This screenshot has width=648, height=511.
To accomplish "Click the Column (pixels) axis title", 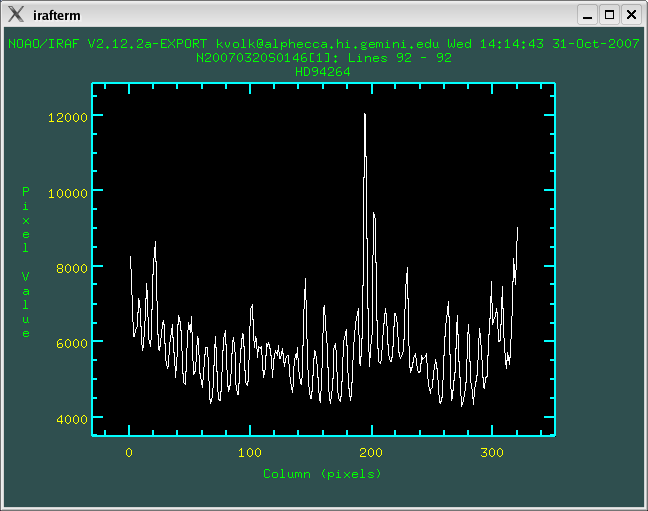I will click(322, 474).
